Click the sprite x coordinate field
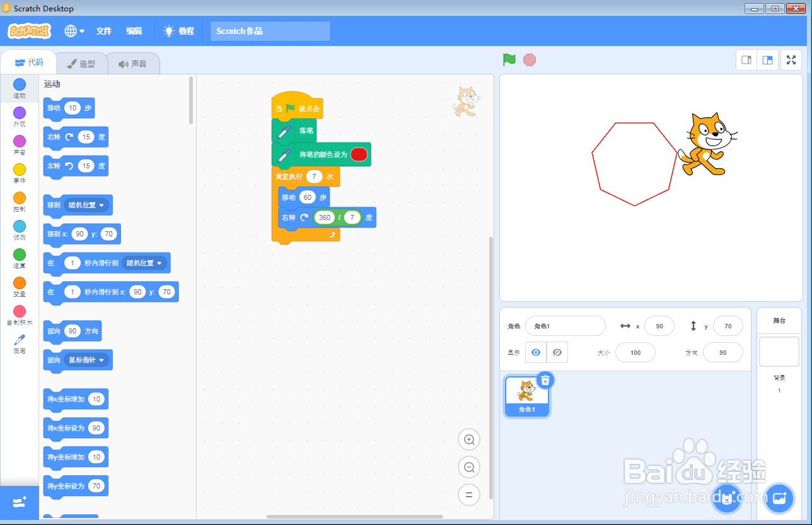 (659, 326)
